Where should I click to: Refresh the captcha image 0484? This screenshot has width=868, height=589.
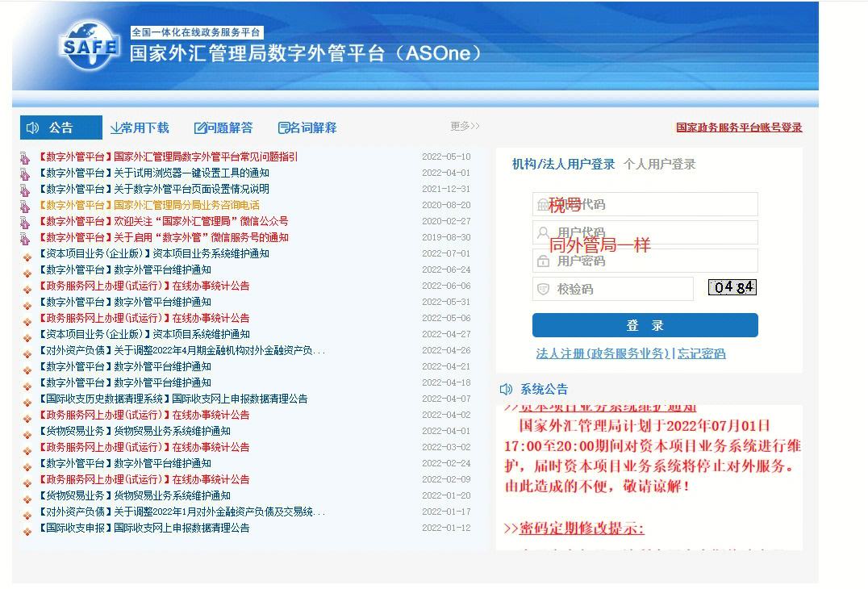(732, 287)
